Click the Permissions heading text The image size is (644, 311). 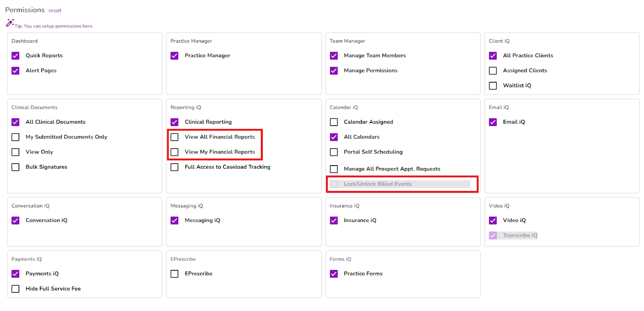tap(25, 10)
